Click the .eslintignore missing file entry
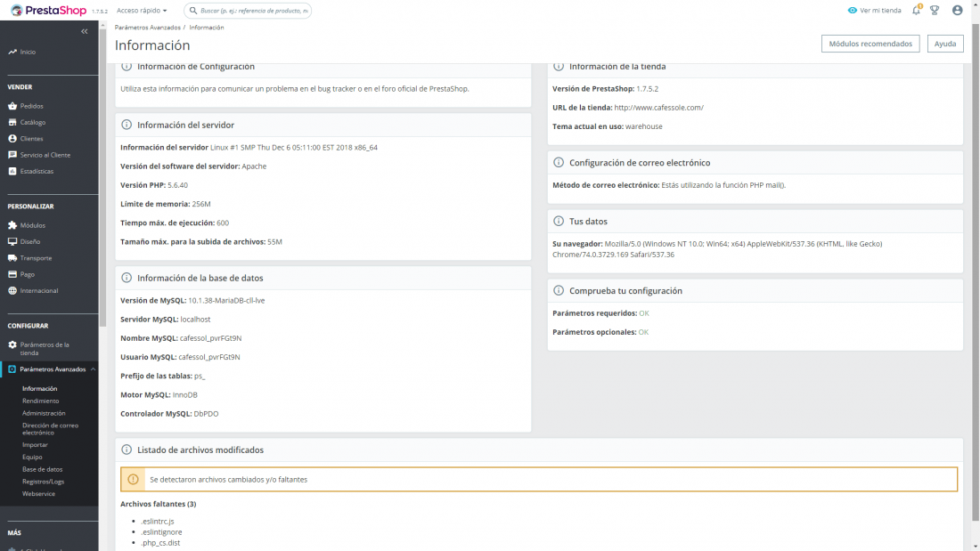Image resolution: width=980 pixels, height=551 pixels. click(x=161, y=532)
